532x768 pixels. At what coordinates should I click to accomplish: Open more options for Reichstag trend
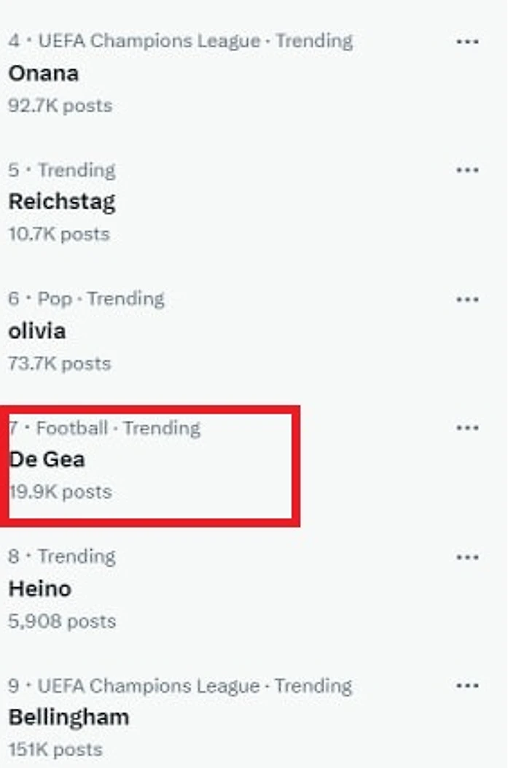point(467,170)
